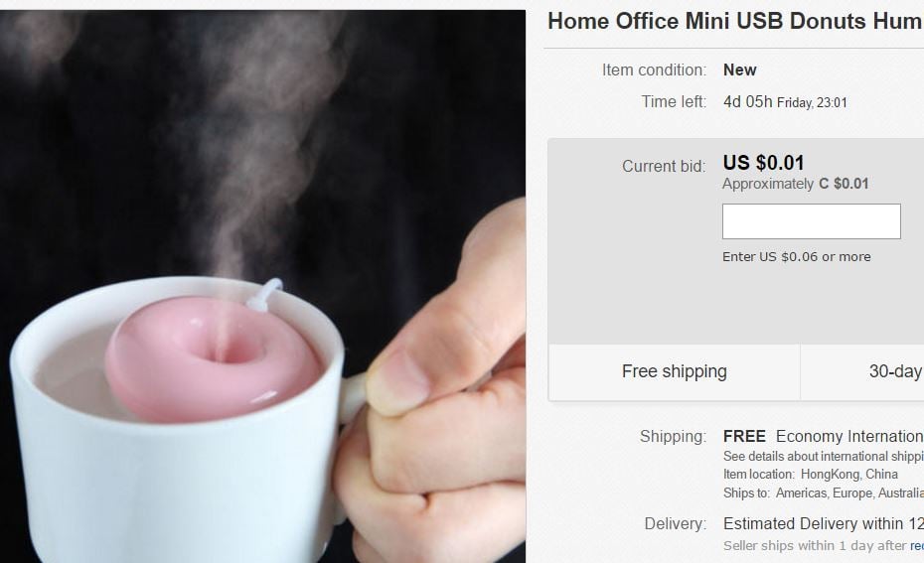924x563 pixels.
Task: Click the FREE Economy International shipping text
Action: (824, 436)
